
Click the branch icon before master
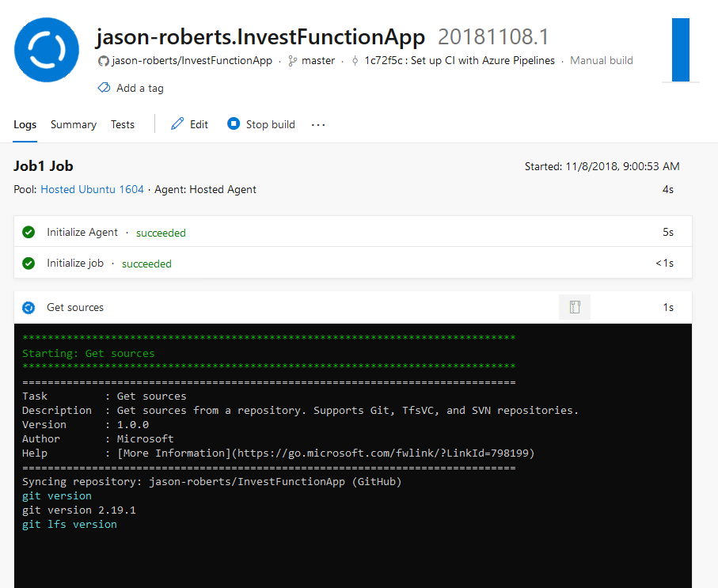[x=293, y=60]
